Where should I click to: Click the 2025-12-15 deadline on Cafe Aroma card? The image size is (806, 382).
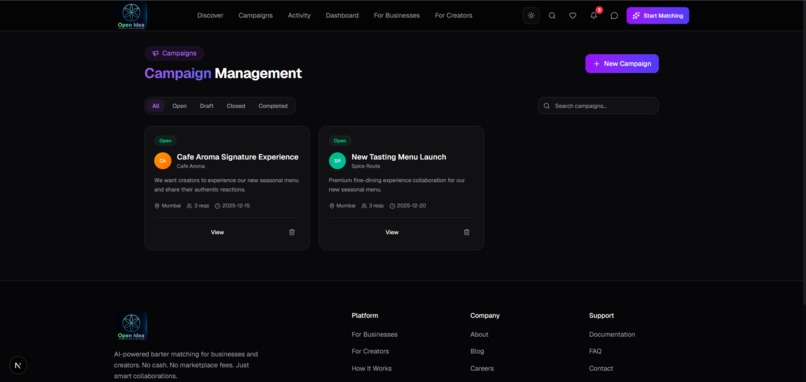coord(232,206)
